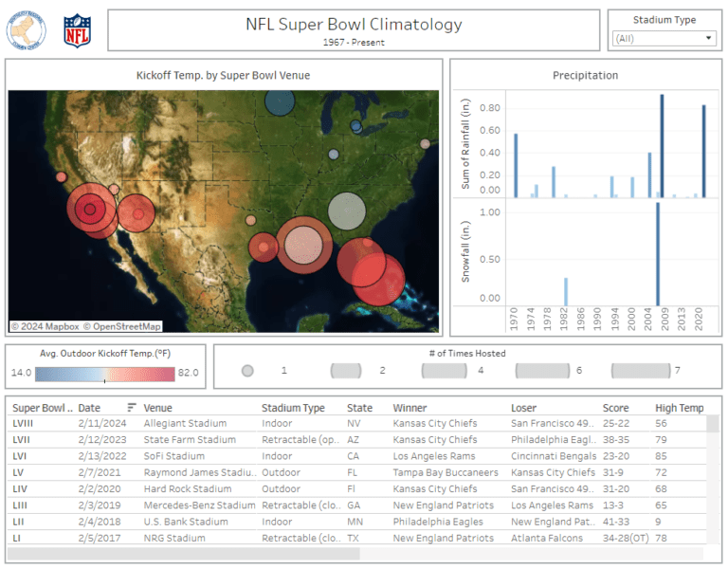Click the Southeast Regional Climate Center logo

click(x=26, y=30)
